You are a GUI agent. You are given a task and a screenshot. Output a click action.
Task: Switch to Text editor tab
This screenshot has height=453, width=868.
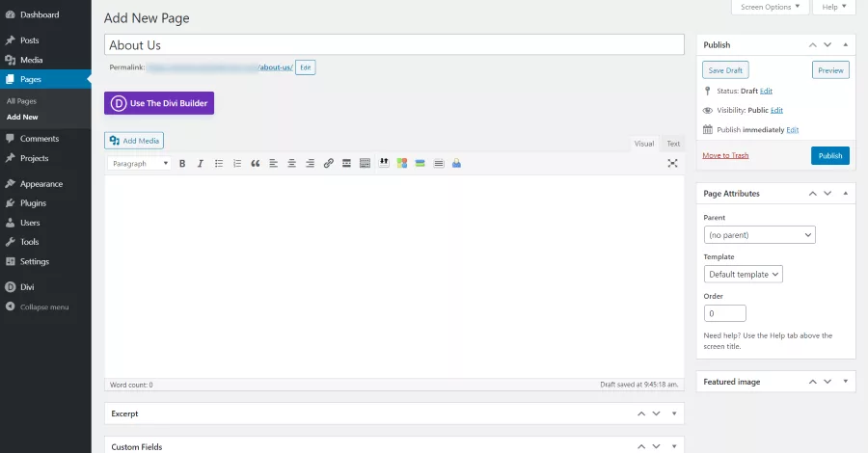point(673,144)
